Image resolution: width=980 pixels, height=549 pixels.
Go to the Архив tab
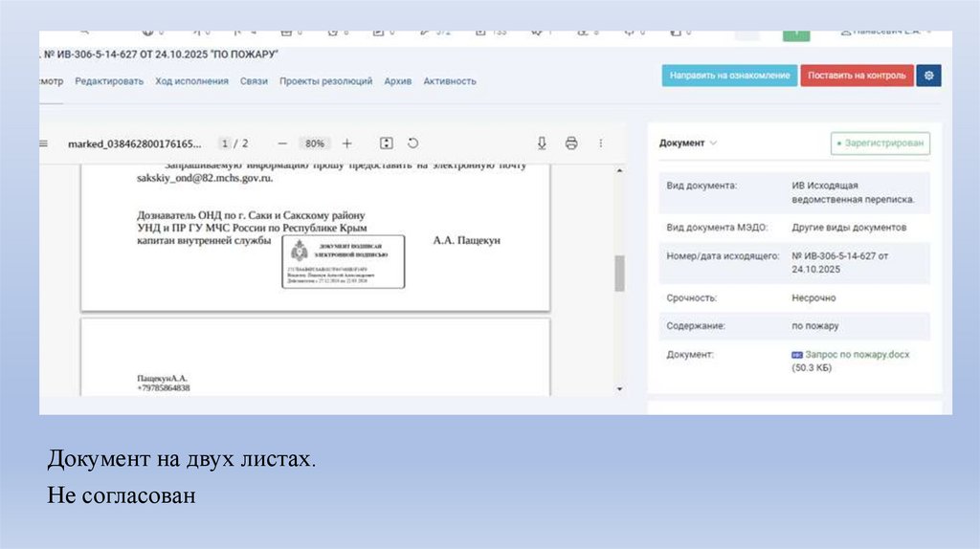pyautogui.click(x=397, y=81)
